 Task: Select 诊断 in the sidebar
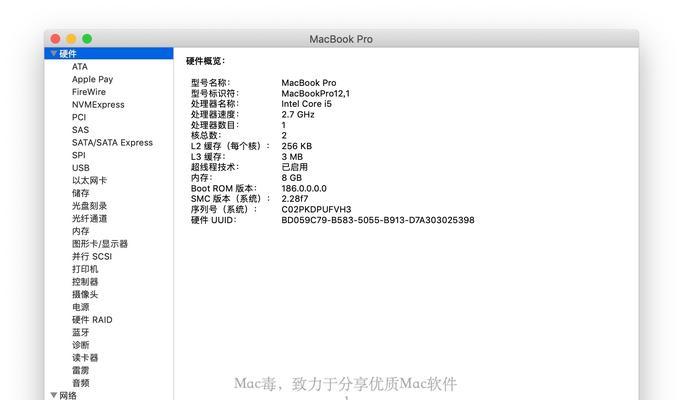point(81,345)
